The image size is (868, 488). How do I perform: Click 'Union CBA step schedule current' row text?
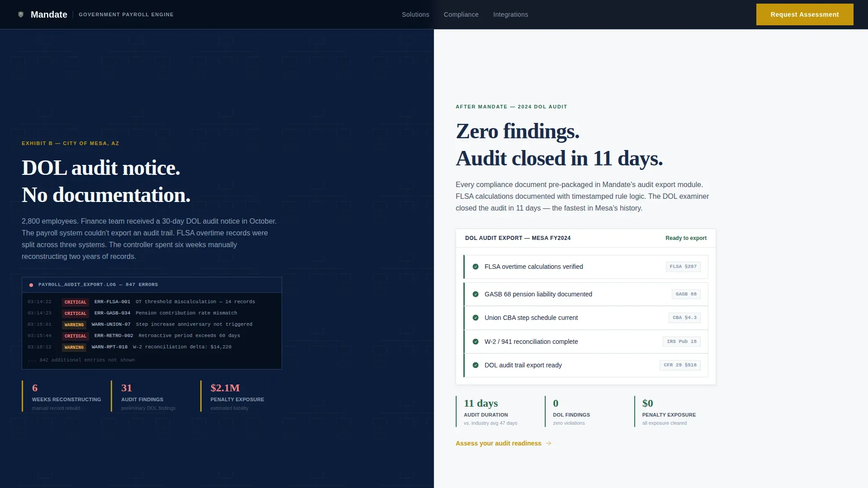click(531, 318)
